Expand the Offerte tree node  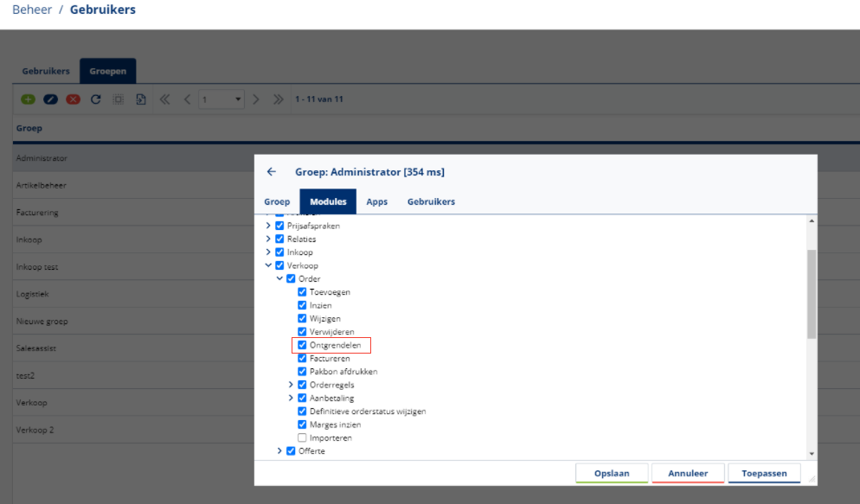pos(279,451)
